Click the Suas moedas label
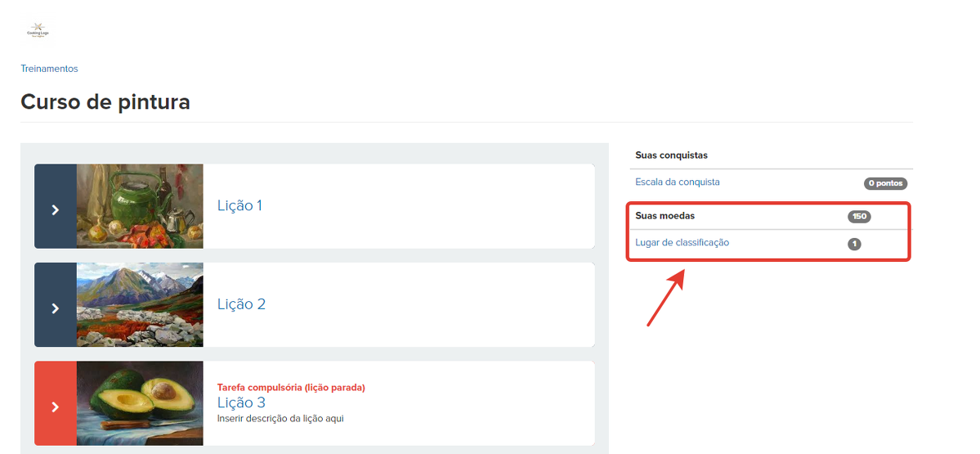 pos(665,216)
